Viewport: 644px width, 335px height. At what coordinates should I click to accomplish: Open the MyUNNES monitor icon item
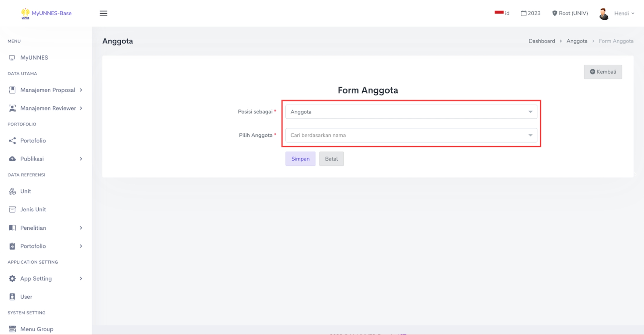pyautogui.click(x=12, y=58)
